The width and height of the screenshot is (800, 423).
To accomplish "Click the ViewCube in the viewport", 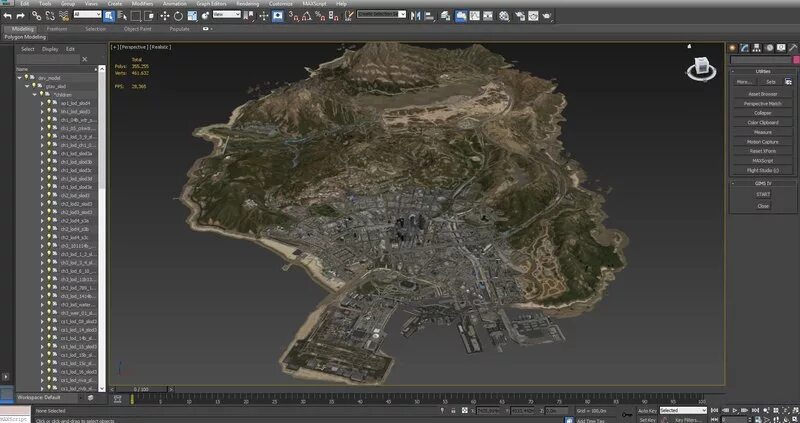I will pos(701,67).
